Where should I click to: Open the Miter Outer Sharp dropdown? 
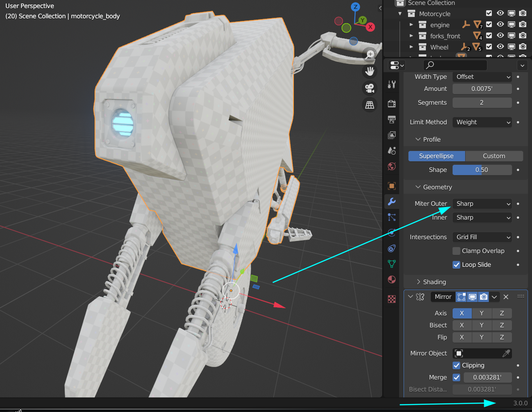click(x=482, y=204)
